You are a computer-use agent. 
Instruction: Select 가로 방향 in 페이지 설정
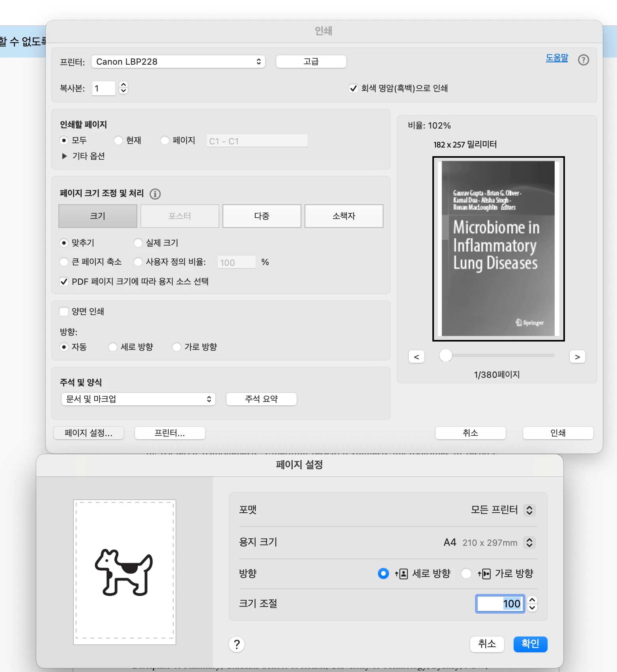tap(466, 573)
